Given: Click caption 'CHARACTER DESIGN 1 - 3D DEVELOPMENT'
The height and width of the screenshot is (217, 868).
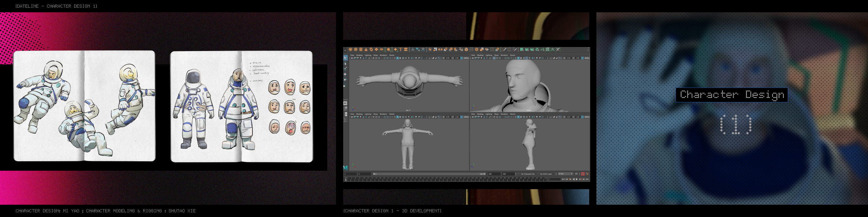Looking at the screenshot, I should [x=392, y=210].
